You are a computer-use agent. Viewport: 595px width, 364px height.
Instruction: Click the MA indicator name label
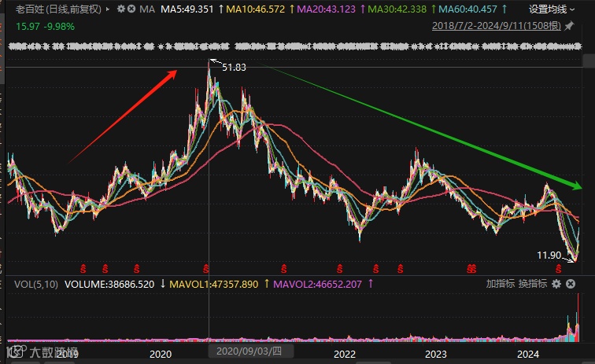tap(147, 9)
